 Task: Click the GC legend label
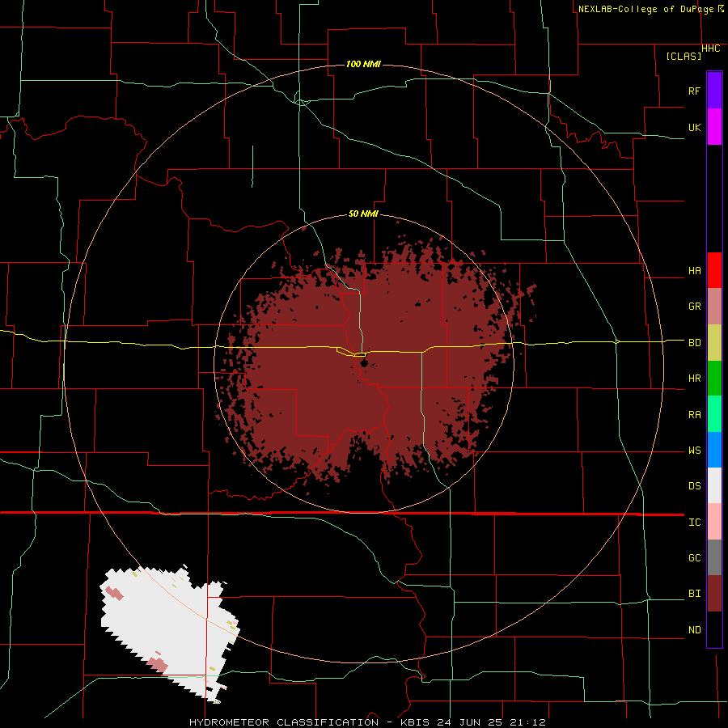tap(695, 558)
